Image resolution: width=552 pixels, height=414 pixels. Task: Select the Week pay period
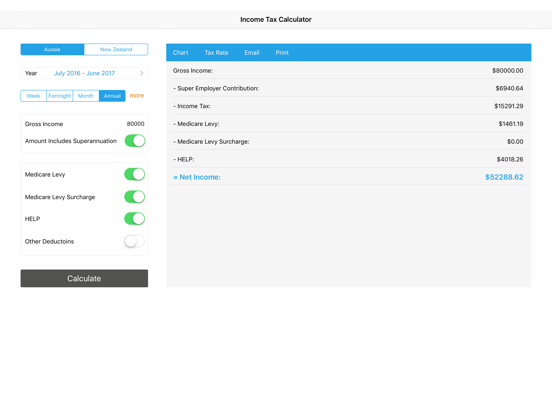[x=33, y=96]
